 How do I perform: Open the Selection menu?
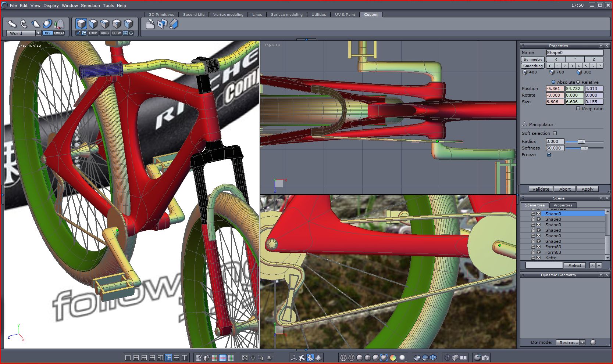tap(90, 6)
